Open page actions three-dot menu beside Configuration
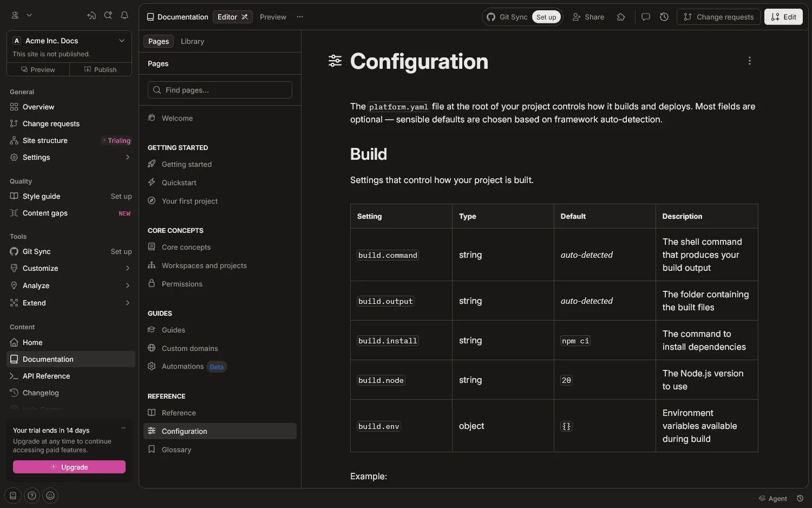This screenshot has height=508, width=812. tap(750, 61)
